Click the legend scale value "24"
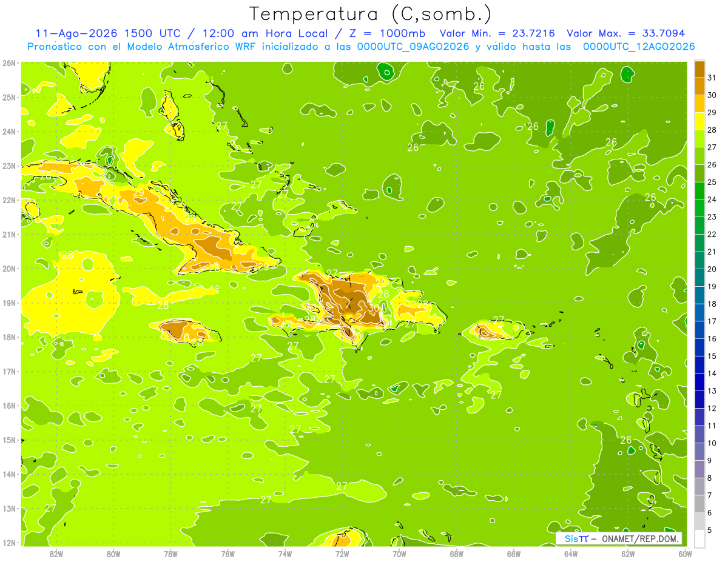Viewport: 728px width, 562px height. [x=712, y=199]
